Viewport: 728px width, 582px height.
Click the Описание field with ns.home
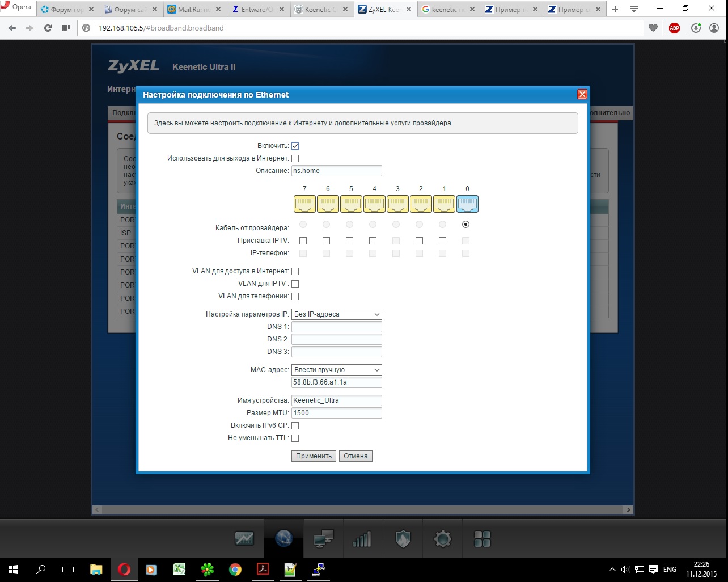pos(337,171)
